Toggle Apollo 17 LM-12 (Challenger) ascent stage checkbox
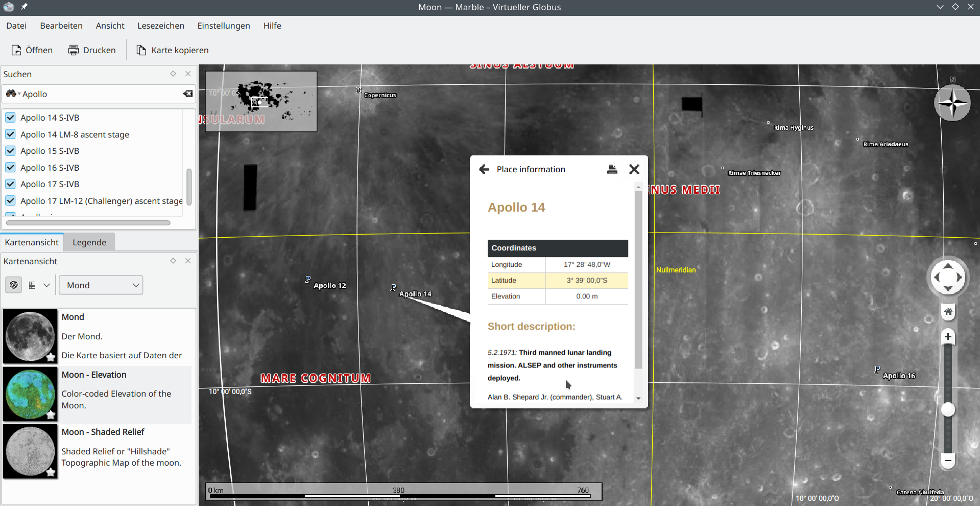 pos(10,201)
